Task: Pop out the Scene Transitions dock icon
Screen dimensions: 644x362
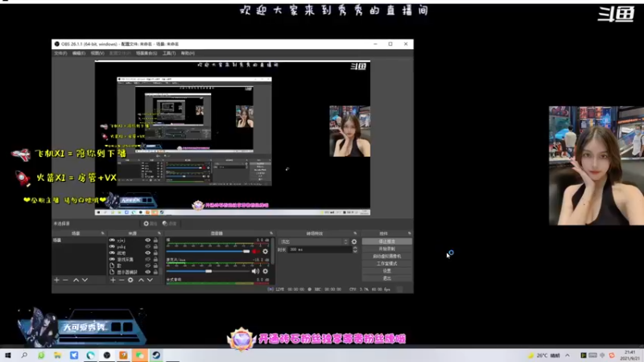Action: click(355, 233)
